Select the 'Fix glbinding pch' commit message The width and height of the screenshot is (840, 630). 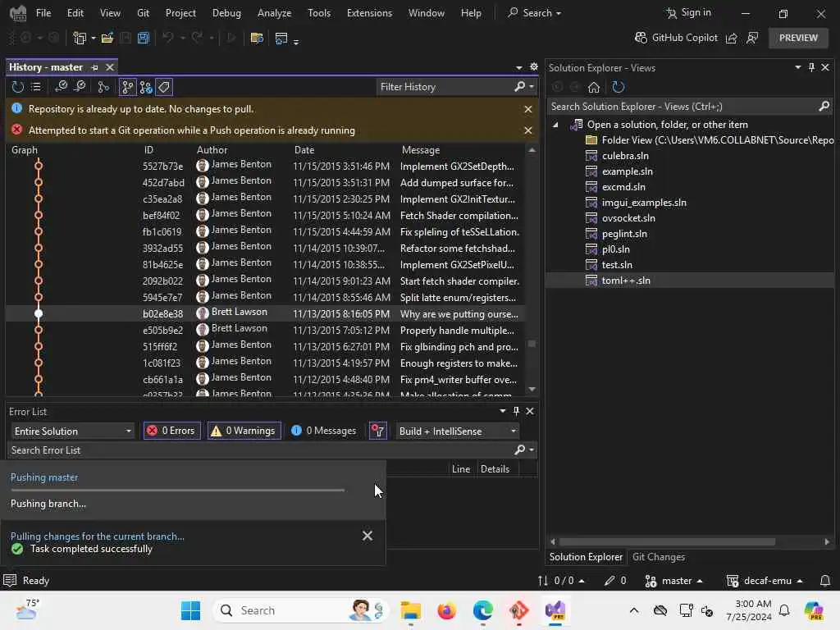459,347
